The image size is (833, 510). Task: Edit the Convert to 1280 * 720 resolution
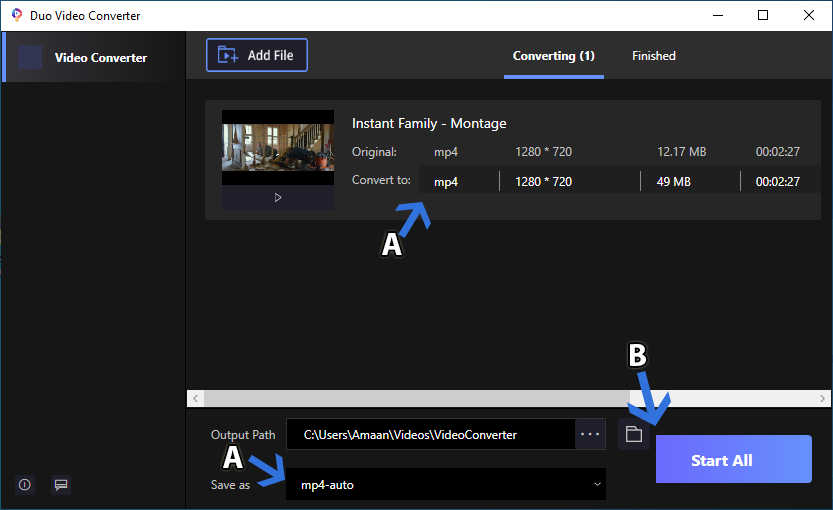click(543, 182)
